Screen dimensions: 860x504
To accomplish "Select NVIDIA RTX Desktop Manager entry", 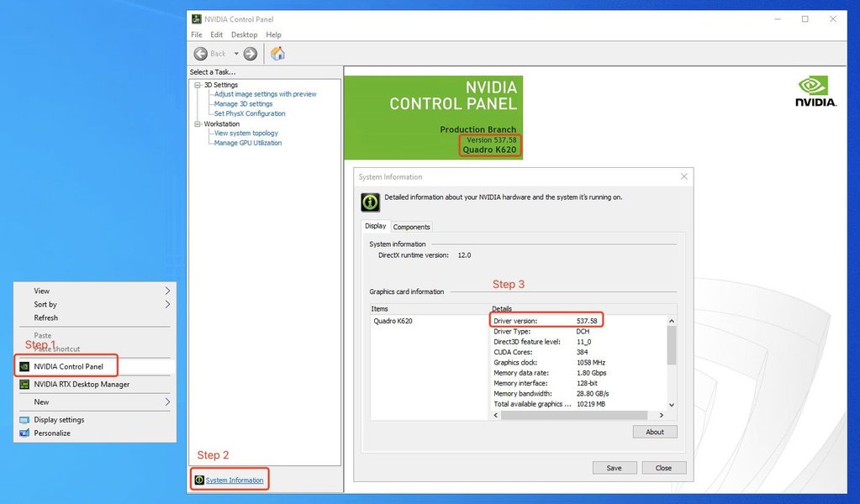I will [94, 385].
